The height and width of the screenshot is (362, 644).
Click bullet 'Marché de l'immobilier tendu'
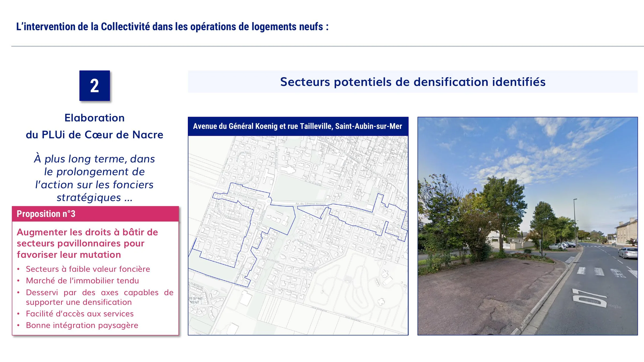82,280
